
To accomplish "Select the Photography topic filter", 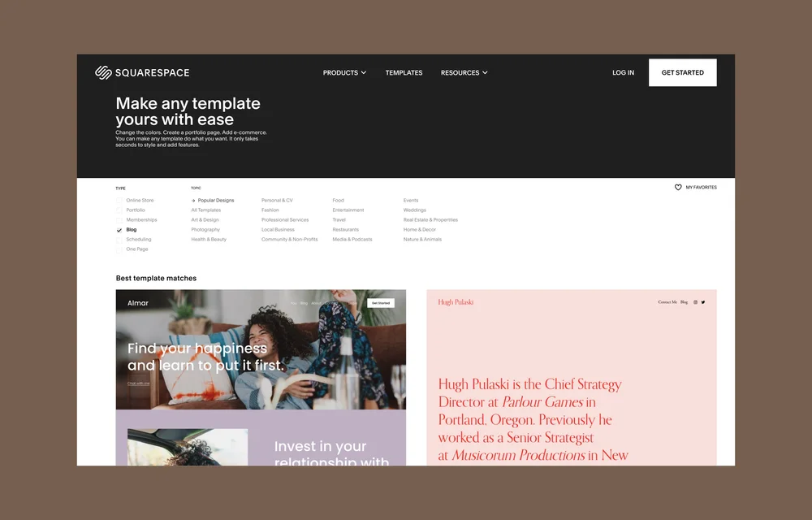I will point(205,230).
